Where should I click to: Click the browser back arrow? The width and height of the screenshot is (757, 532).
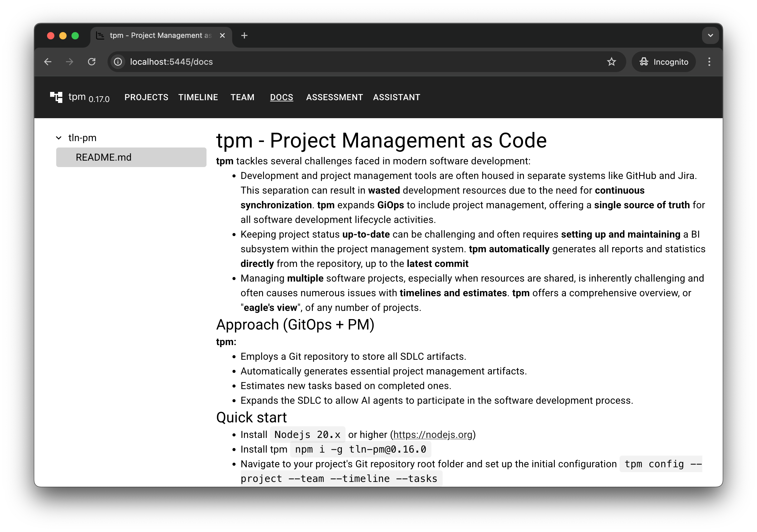(48, 62)
